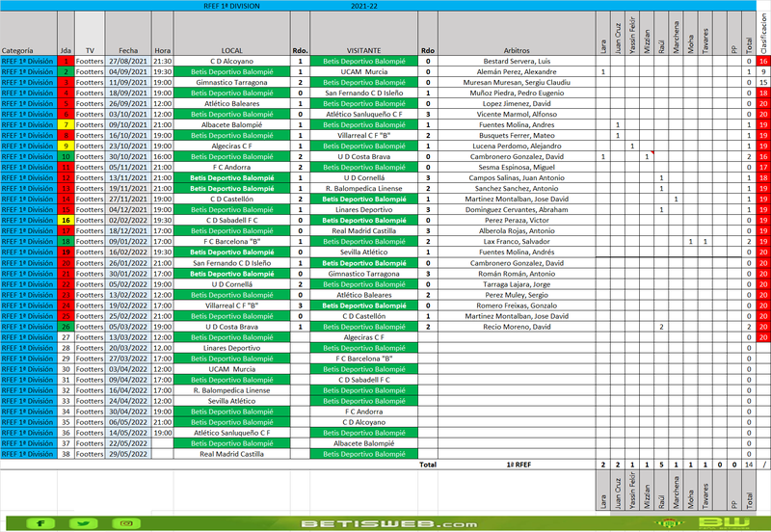The image size is (771, 532).
Task: Click the Fecha column header
Action: coord(128,33)
